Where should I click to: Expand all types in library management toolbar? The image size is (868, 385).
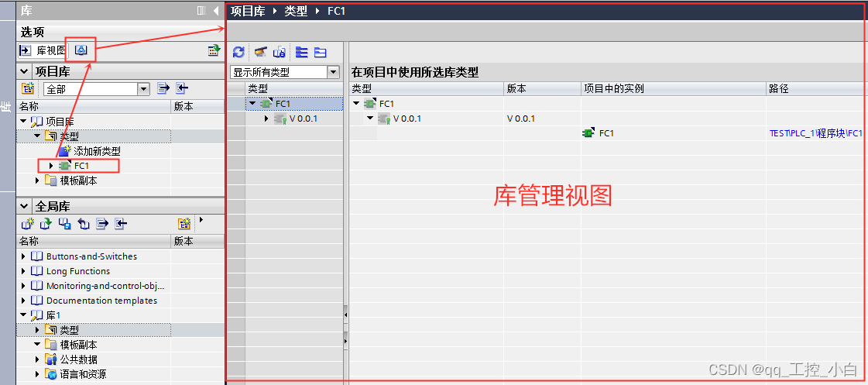[301, 52]
